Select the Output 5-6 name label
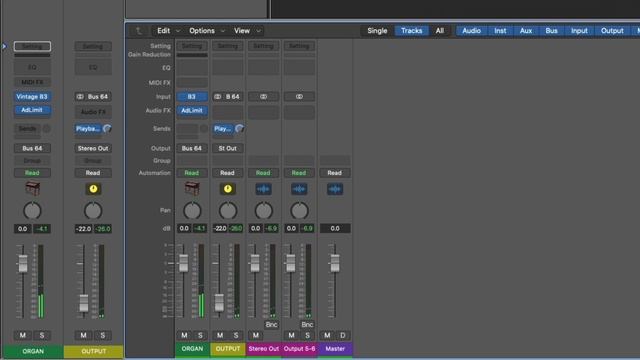This screenshot has height=360, width=640. [299, 349]
